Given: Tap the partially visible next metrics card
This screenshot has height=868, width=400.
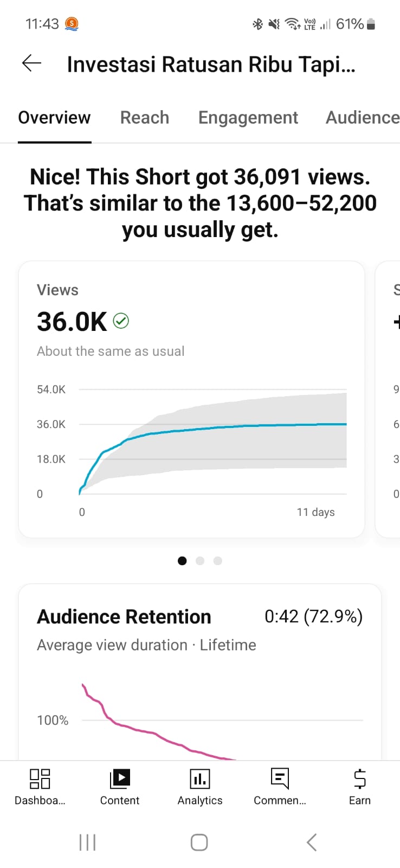Looking at the screenshot, I should [x=389, y=399].
